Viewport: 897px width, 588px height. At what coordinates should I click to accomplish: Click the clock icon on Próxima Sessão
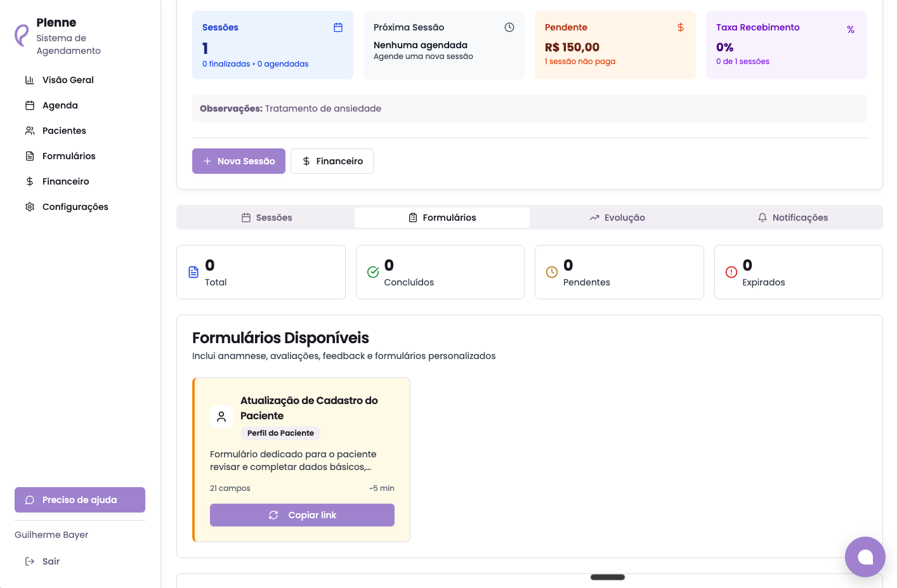509,27
